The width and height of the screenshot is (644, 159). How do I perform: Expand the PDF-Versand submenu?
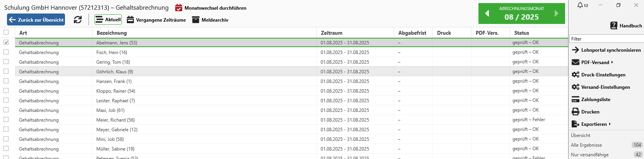pyautogui.click(x=612, y=62)
